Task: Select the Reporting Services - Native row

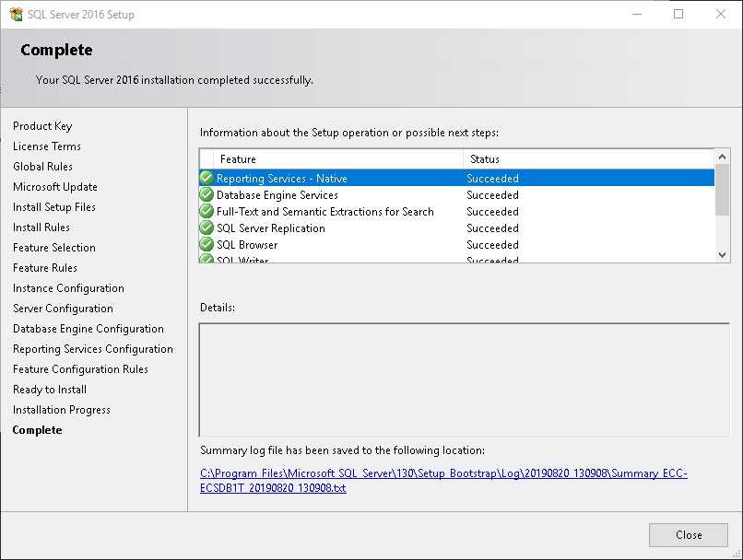Action: pos(457,178)
